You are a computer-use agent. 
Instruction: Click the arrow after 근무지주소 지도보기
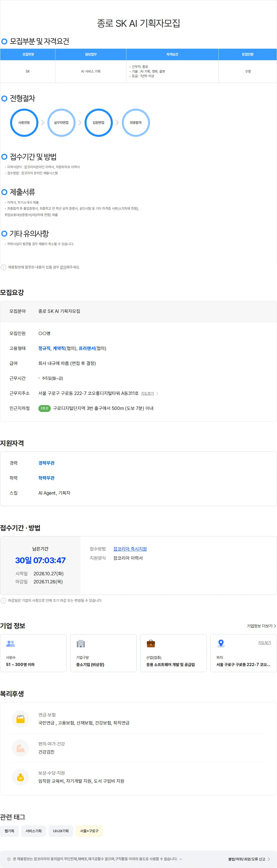pos(157,393)
